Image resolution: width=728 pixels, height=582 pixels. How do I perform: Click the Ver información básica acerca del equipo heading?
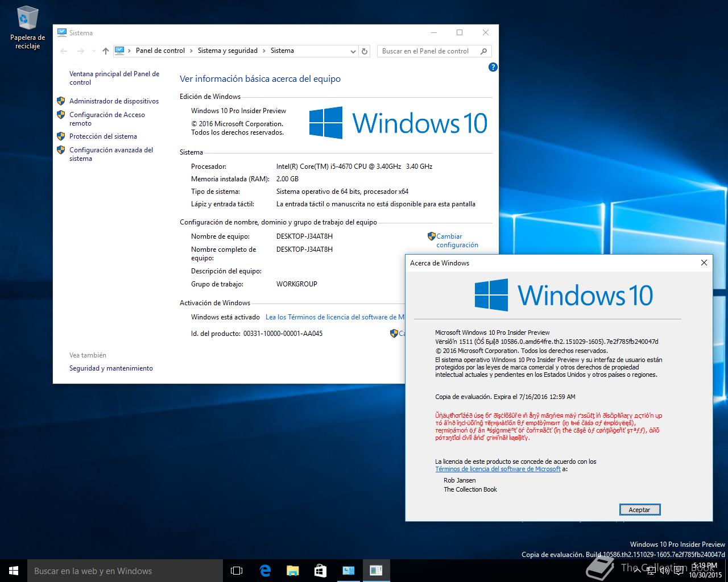pos(260,79)
